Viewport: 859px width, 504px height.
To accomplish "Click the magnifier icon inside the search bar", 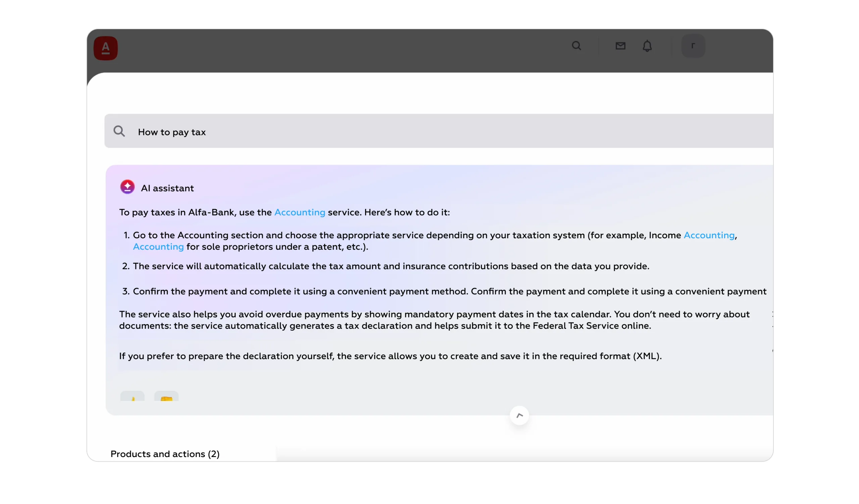I will coord(119,131).
